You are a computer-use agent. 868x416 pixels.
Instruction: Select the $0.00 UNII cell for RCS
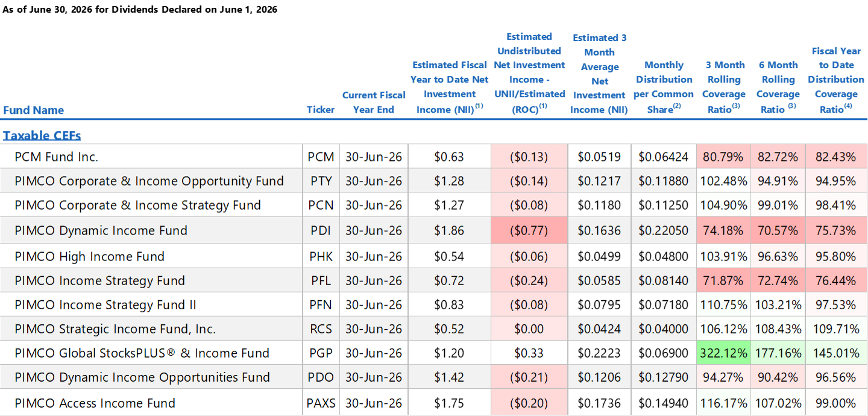pos(529,329)
